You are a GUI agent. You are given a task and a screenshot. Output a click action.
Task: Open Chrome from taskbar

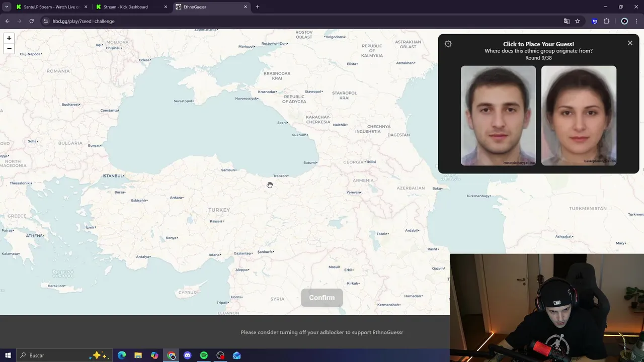click(x=171, y=355)
